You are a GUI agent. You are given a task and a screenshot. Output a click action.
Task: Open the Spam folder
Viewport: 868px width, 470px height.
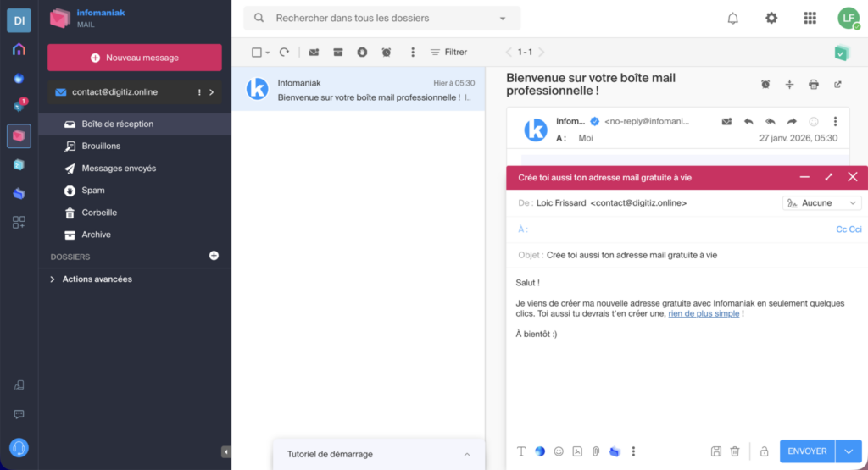point(135,191)
